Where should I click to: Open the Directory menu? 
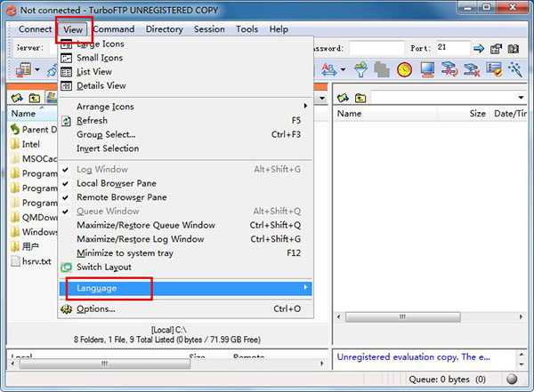164,29
